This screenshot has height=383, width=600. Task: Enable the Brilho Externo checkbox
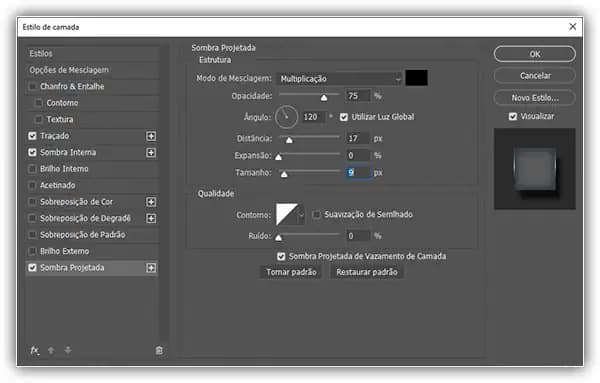(x=33, y=251)
